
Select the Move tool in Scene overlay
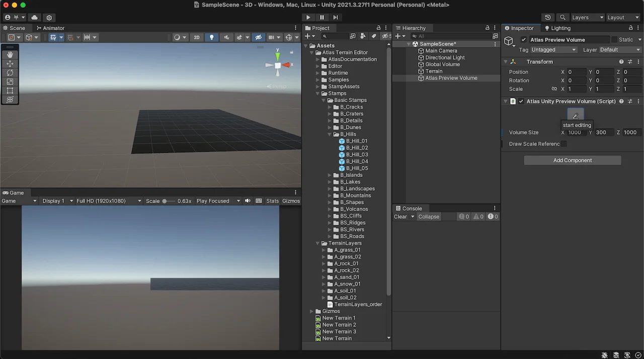pos(10,63)
